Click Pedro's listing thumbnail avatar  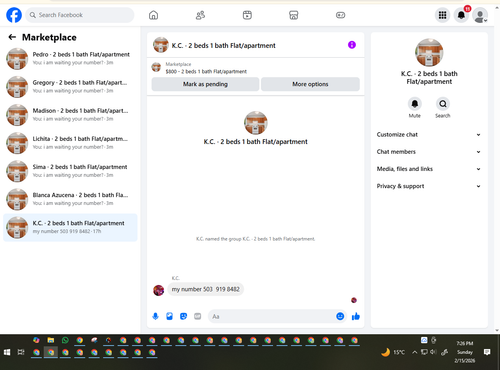pos(17,59)
